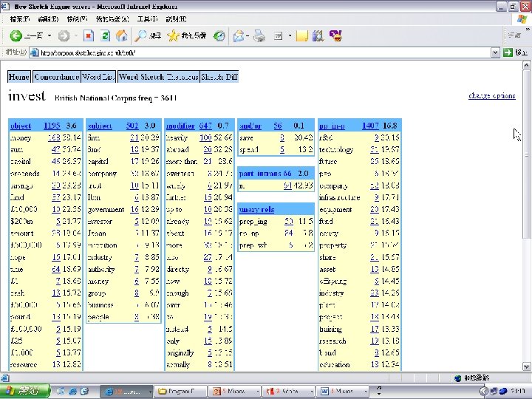Click the pp_in-p column header link
Screen dimensions: 532x399
click(332, 126)
